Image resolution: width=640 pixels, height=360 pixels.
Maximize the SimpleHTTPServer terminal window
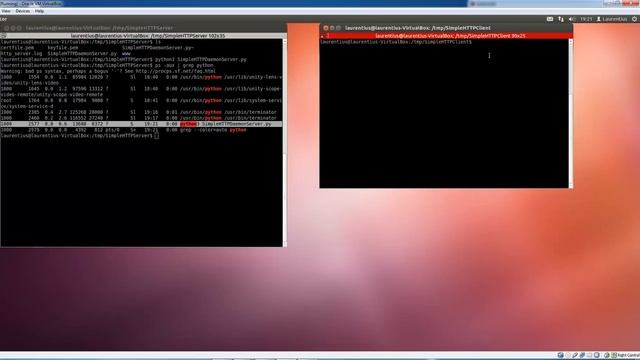pos(19,28)
